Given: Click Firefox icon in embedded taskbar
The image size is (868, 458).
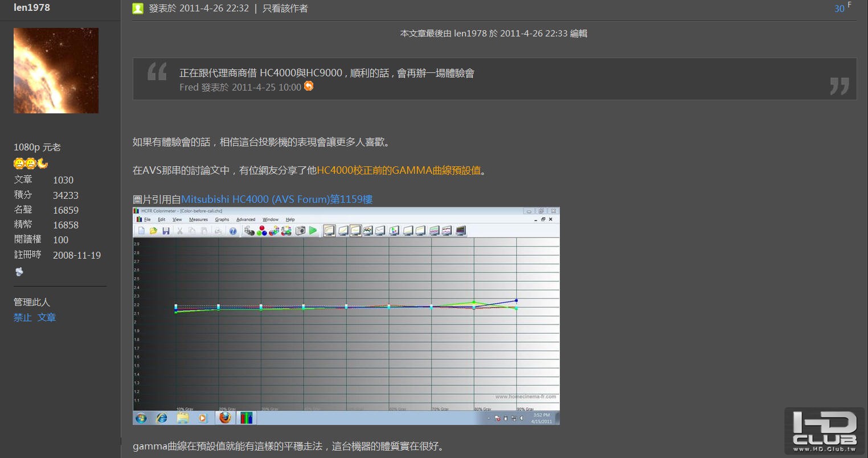Looking at the screenshot, I should [226, 418].
